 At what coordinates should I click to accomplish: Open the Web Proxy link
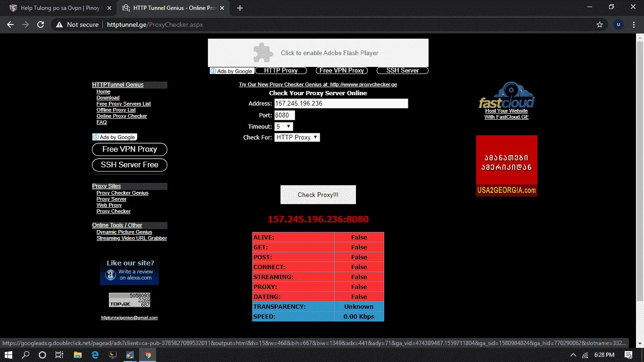click(109, 205)
